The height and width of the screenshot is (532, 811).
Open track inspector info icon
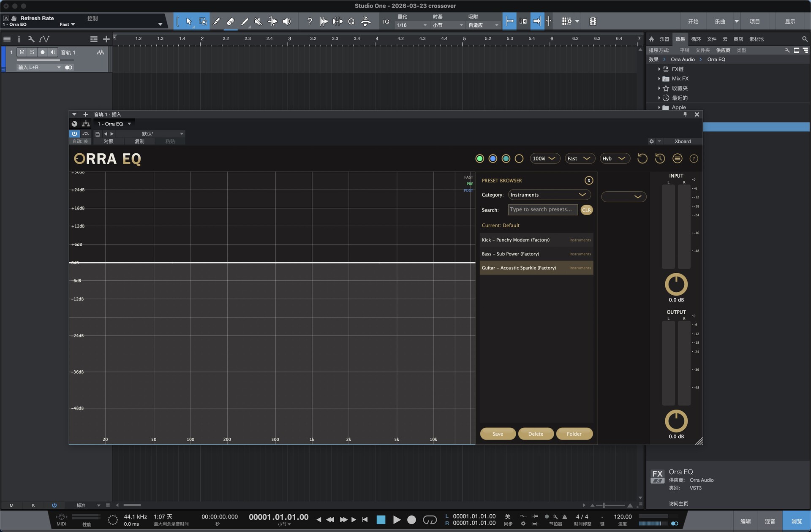pyautogui.click(x=19, y=39)
